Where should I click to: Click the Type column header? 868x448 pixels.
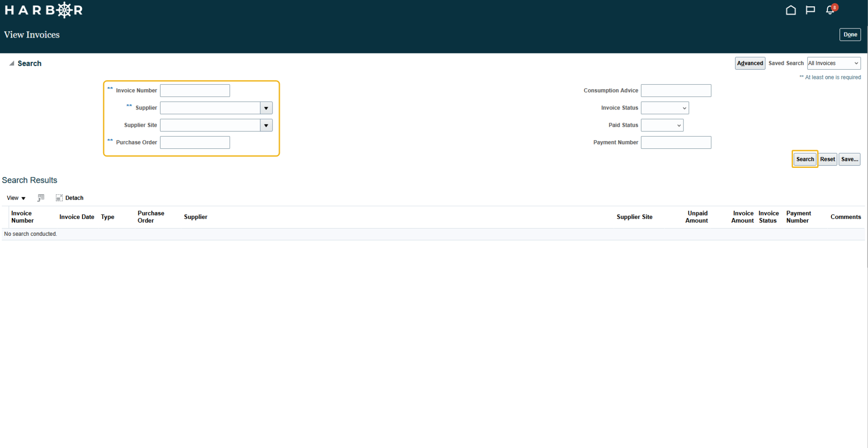(108, 217)
